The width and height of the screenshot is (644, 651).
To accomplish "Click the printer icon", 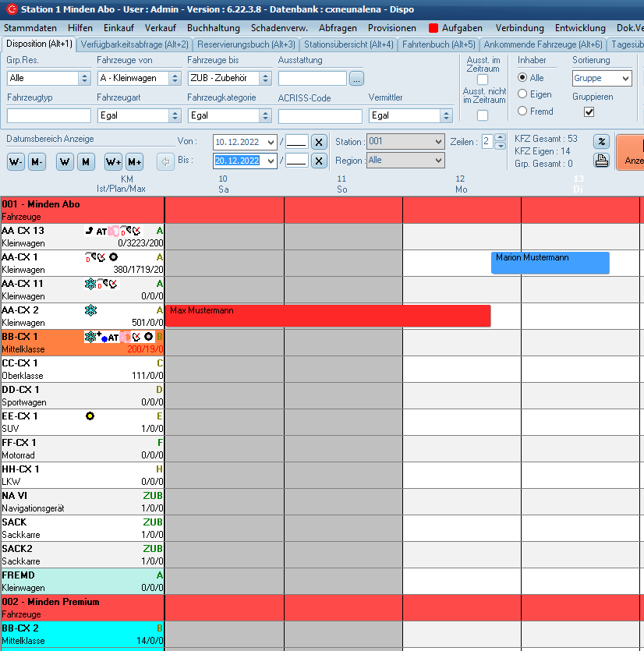I will click(x=601, y=161).
